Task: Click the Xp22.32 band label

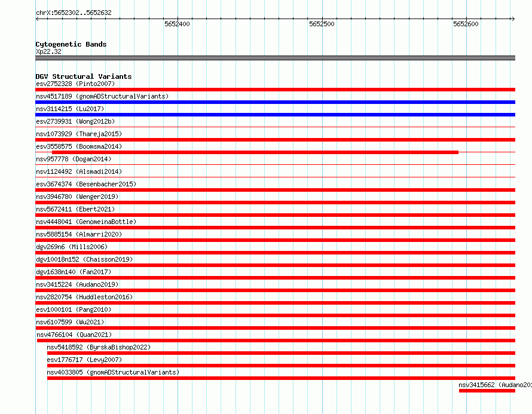Action: tap(48, 51)
